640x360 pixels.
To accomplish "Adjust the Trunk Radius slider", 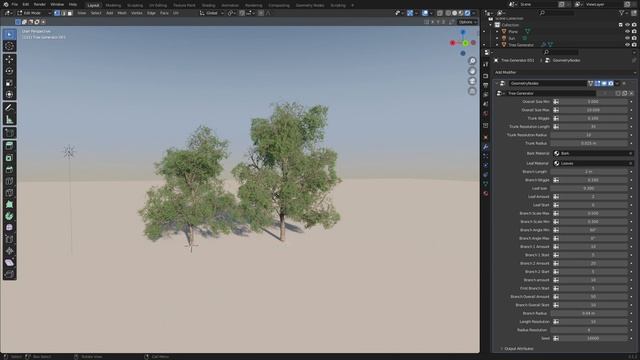I will [589, 143].
